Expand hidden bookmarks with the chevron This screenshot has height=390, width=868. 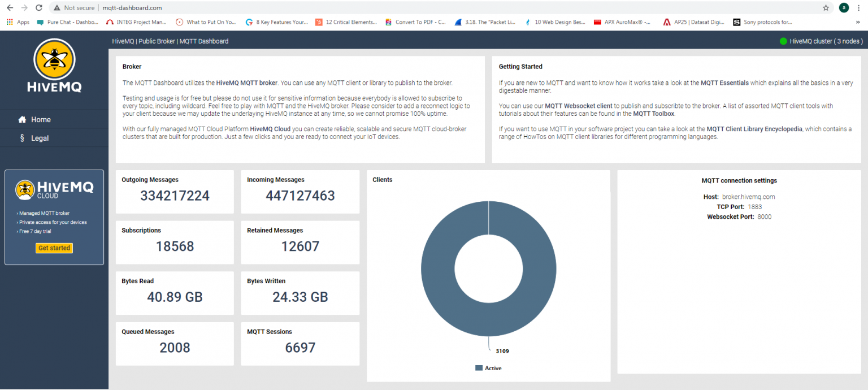tap(858, 22)
